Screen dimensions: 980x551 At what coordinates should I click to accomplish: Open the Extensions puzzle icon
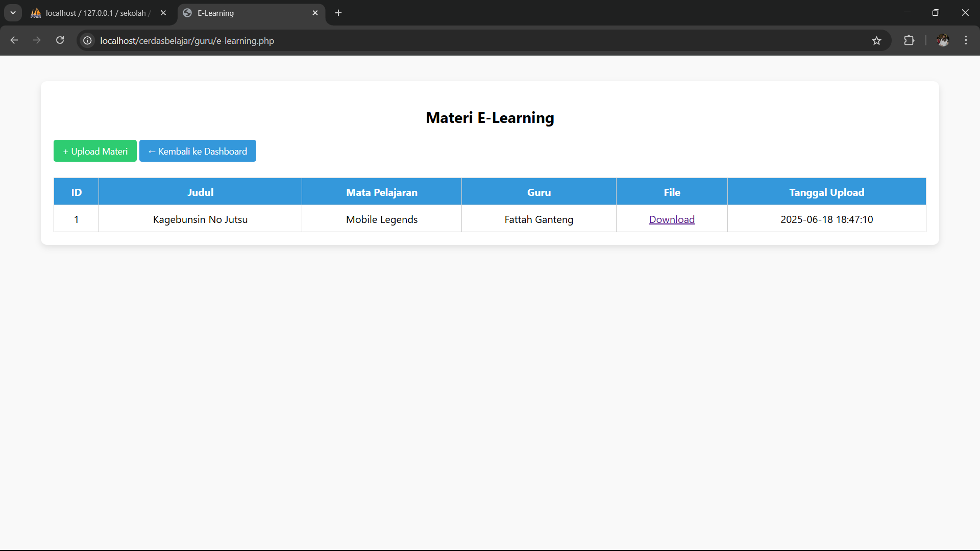coord(909,40)
